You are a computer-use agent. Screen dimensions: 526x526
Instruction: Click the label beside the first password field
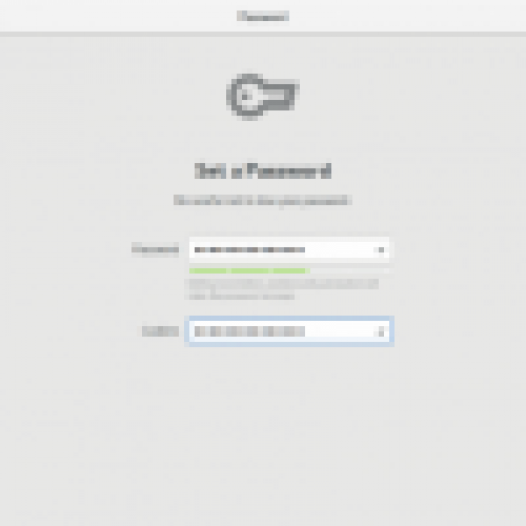tap(155, 250)
